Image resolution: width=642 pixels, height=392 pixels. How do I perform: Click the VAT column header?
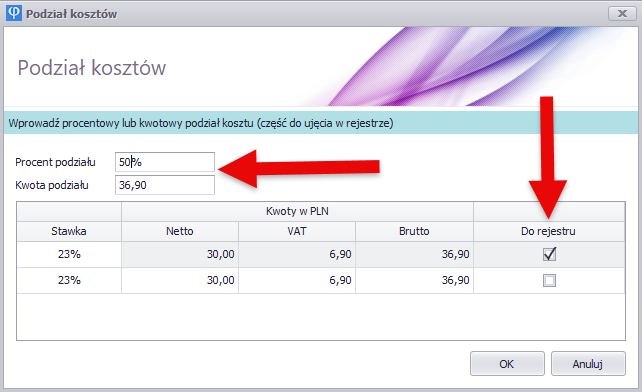[297, 231]
